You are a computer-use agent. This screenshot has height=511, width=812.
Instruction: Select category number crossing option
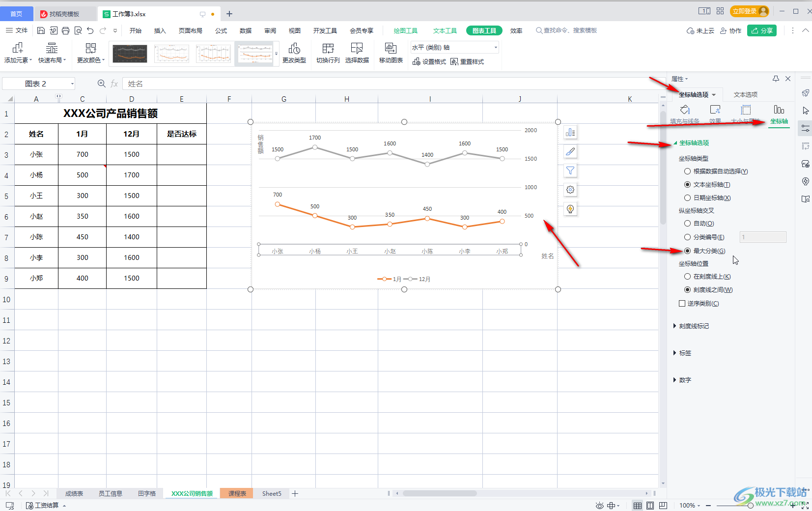click(x=687, y=237)
